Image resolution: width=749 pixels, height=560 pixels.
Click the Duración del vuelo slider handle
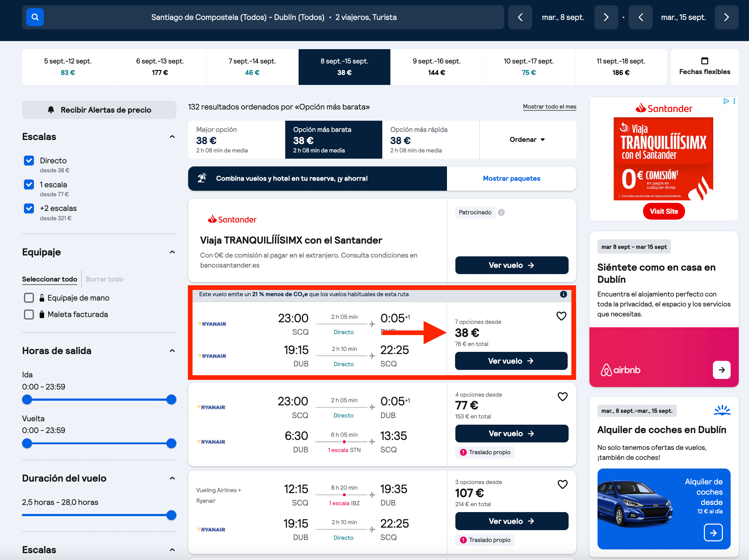pyautogui.click(x=171, y=516)
